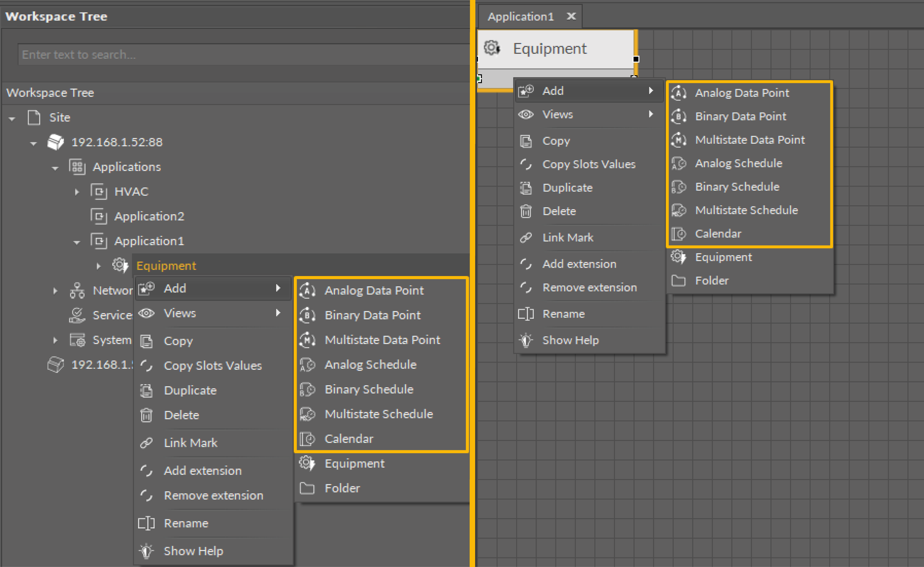
Task: Click the Analog Data Point icon in tree submenu
Action: coord(307,291)
